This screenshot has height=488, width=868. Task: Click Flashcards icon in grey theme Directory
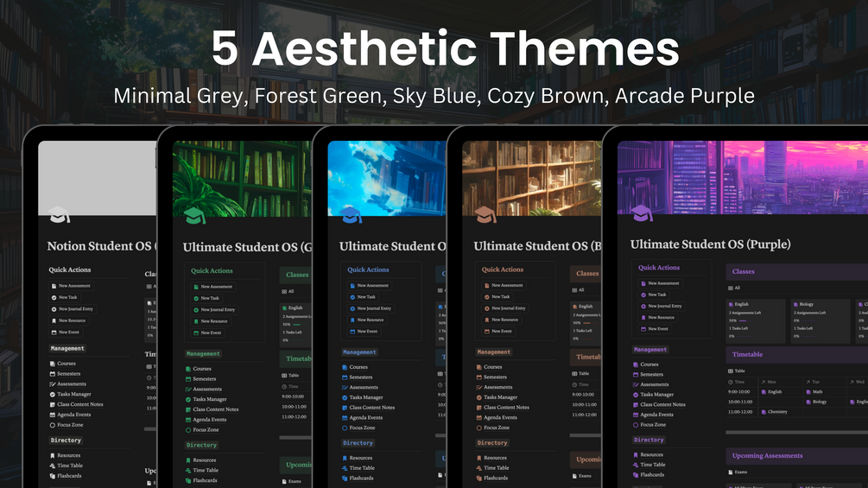(x=53, y=476)
